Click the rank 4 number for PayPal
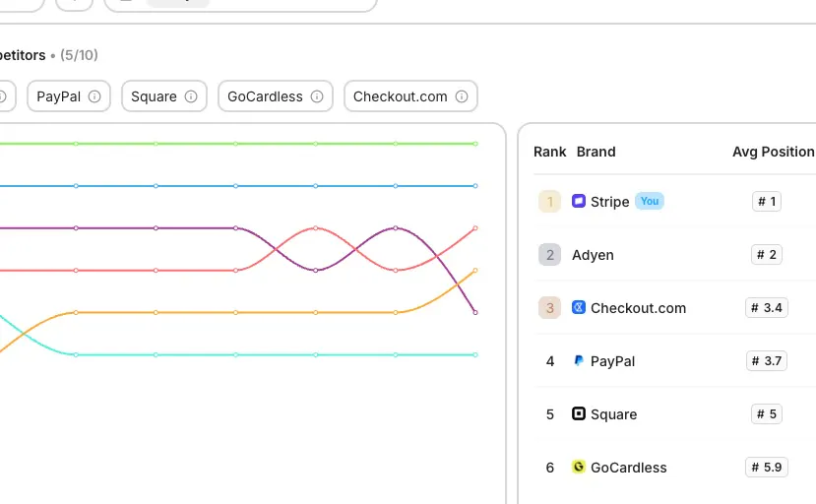The width and height of the screenshot is (816, 504). 549,361
